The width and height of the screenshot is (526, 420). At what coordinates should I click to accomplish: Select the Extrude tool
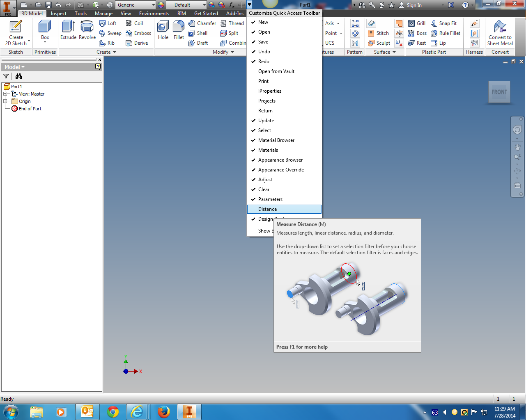pos(68,31)
